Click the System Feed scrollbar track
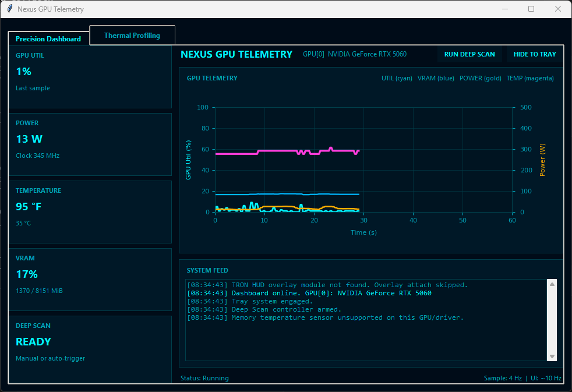572x392 pixels. 552,320
